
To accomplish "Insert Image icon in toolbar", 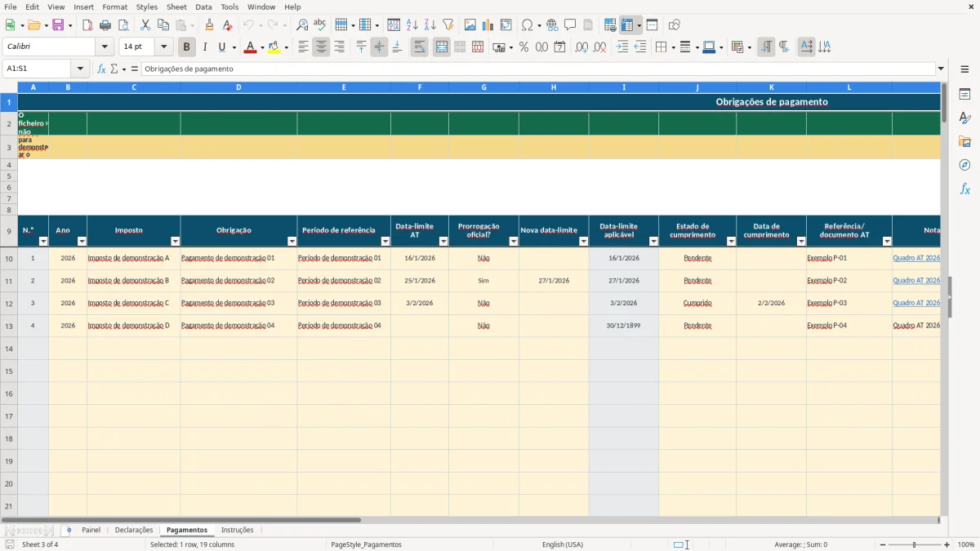I will coord(470,25).
